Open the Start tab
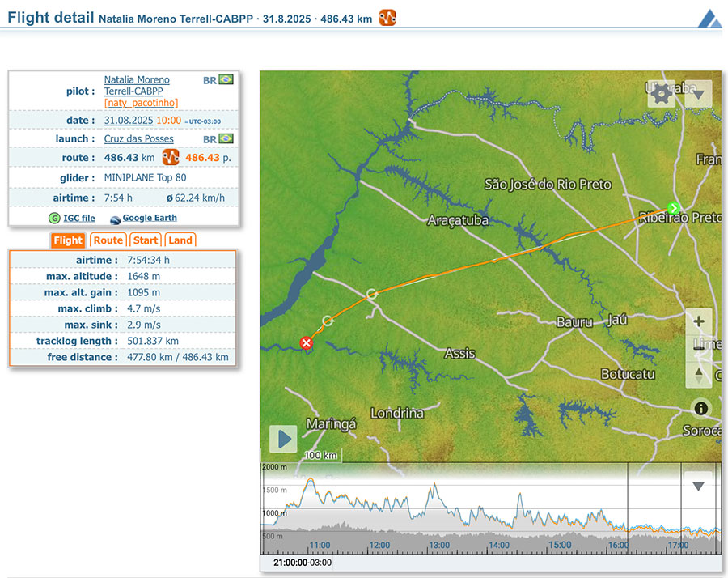The image size is (728, 578). click(146, 240)
